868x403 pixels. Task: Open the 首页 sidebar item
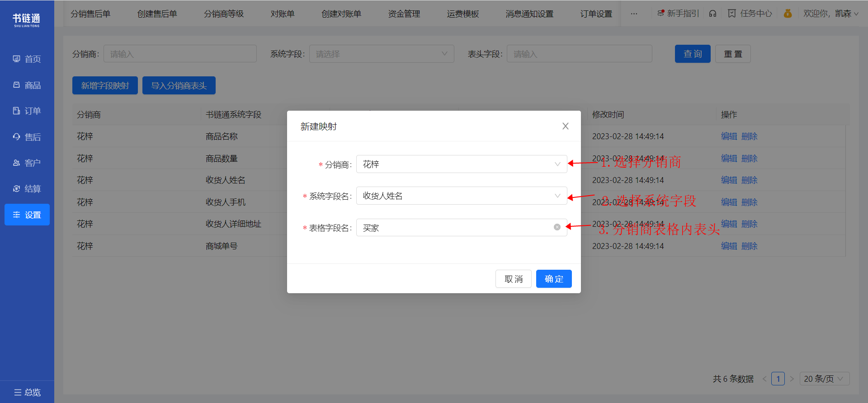(x=27, y=59)
